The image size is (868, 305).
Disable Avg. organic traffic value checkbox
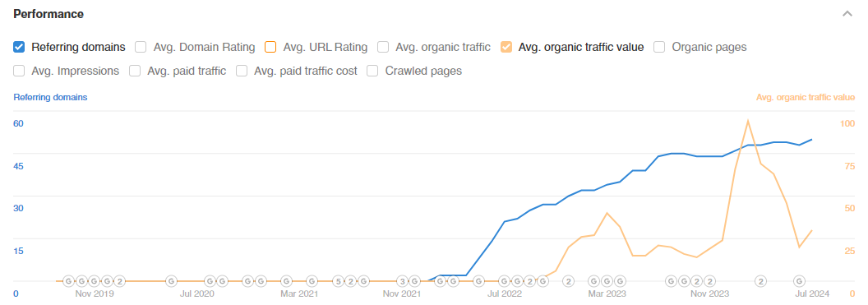click(506, 47)
